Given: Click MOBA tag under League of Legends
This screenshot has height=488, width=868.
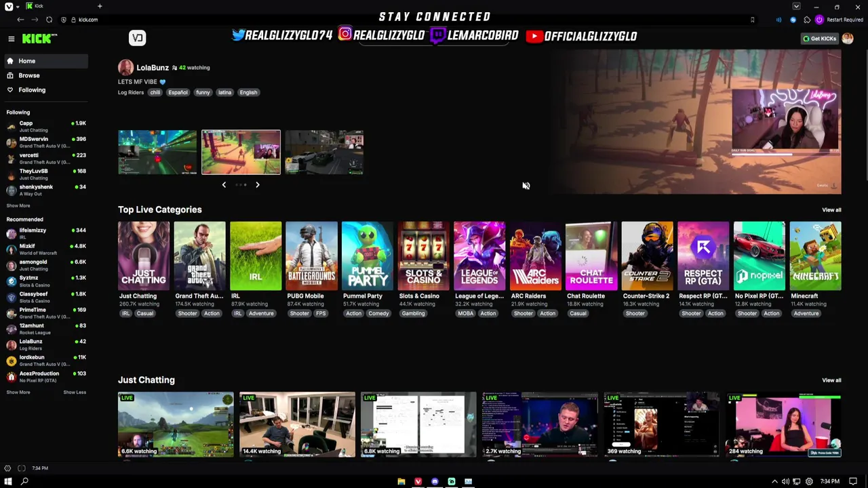Looking at the screenshot, I should (465, 313).
